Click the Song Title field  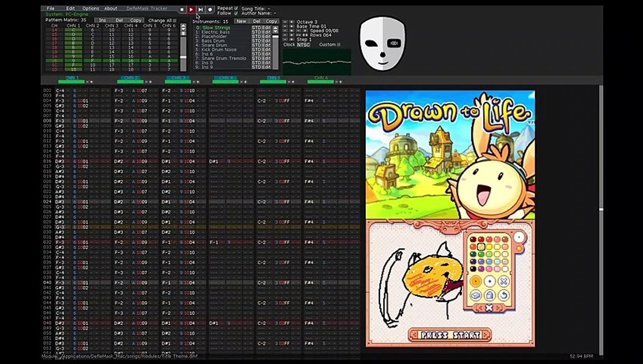point(255,9)
